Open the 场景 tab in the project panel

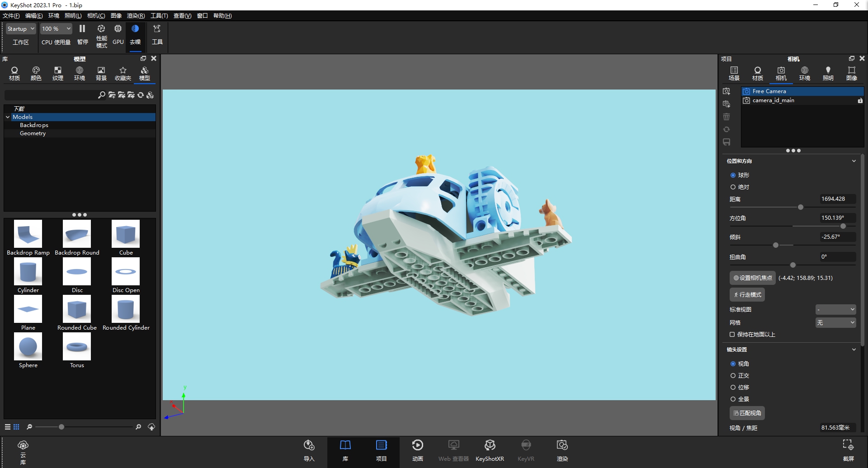tap(734, 73)
